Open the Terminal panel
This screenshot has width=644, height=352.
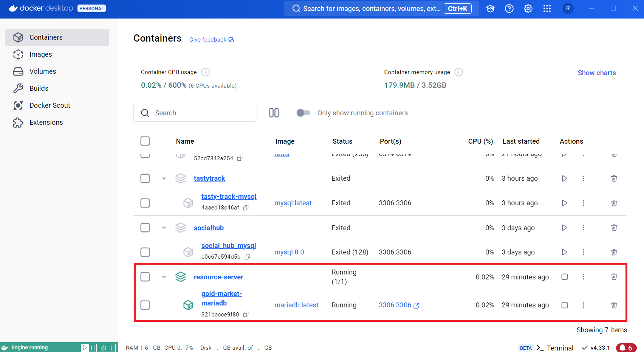point(555,348)
